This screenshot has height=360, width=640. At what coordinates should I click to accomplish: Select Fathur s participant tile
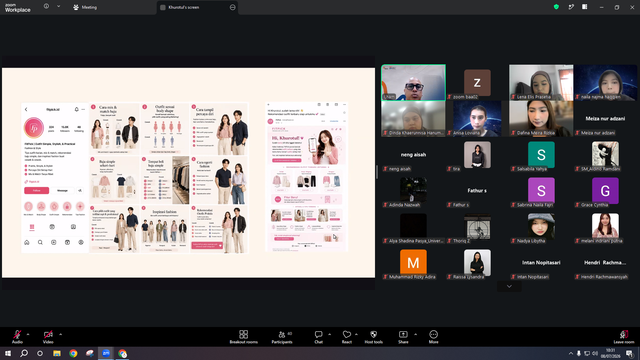(x=477, y=191)
